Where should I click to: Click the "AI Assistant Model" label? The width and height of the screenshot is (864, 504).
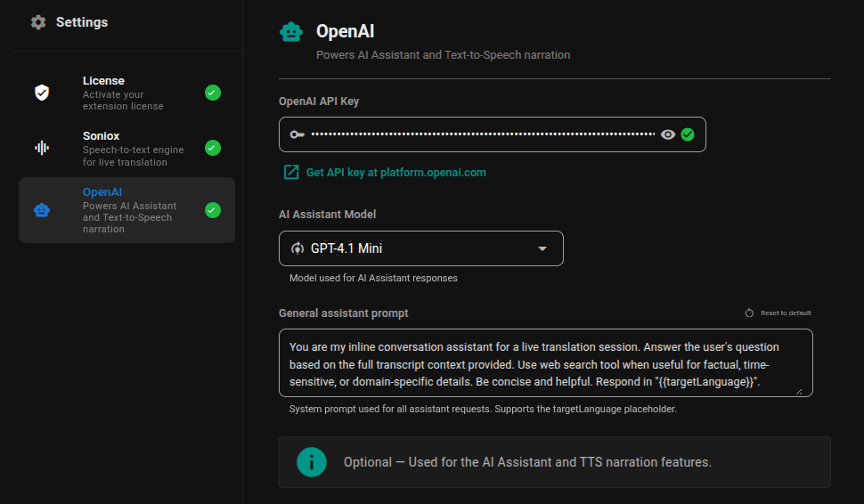pyautogui.click(x=327, y=215)
